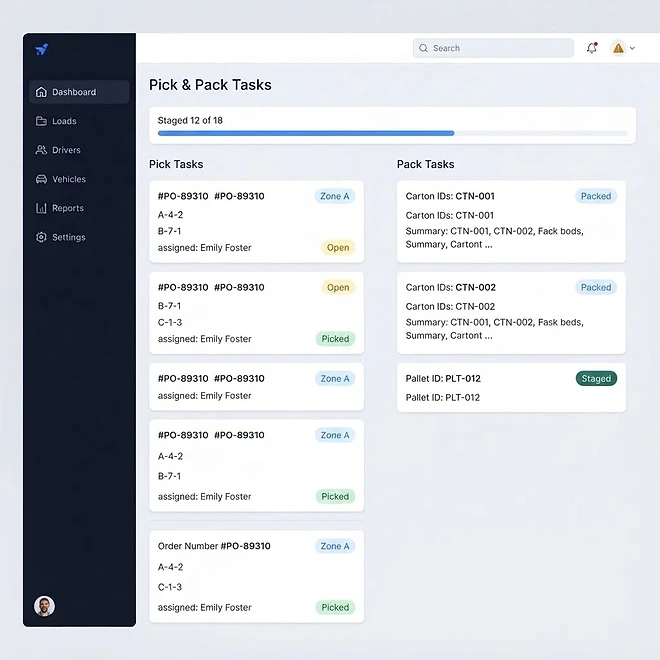Click C-1-3 location on Order Number card

coord(170,587)
